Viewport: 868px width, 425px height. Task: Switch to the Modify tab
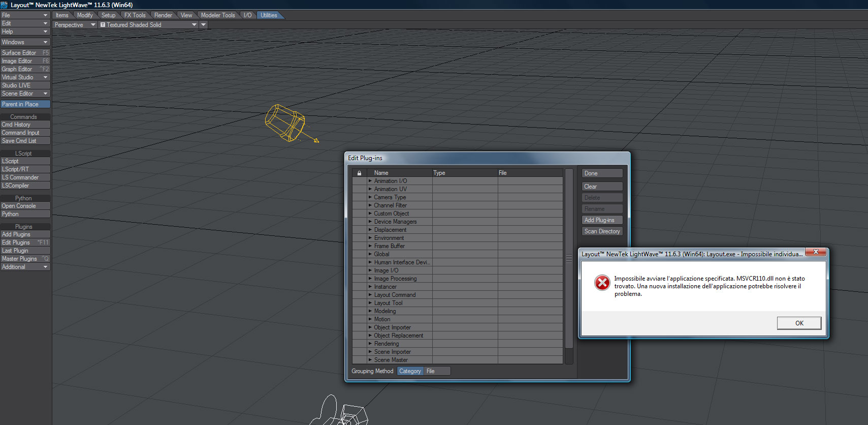[85, 15]
